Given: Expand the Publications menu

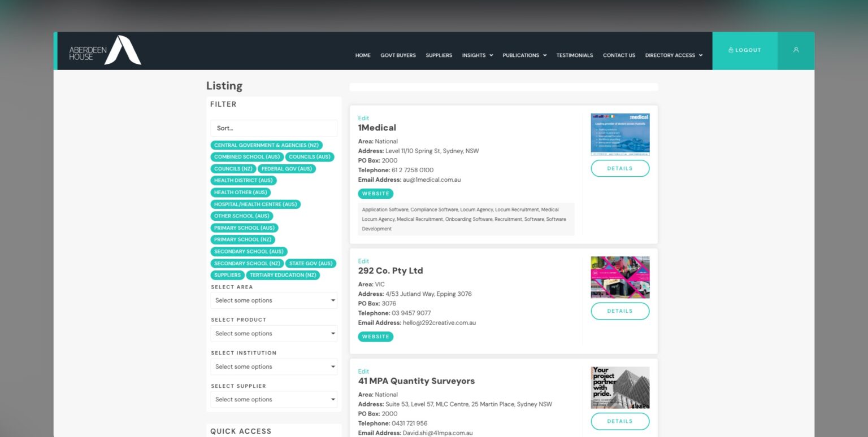Looking at the screenshot, I should (x=524, y=55).
